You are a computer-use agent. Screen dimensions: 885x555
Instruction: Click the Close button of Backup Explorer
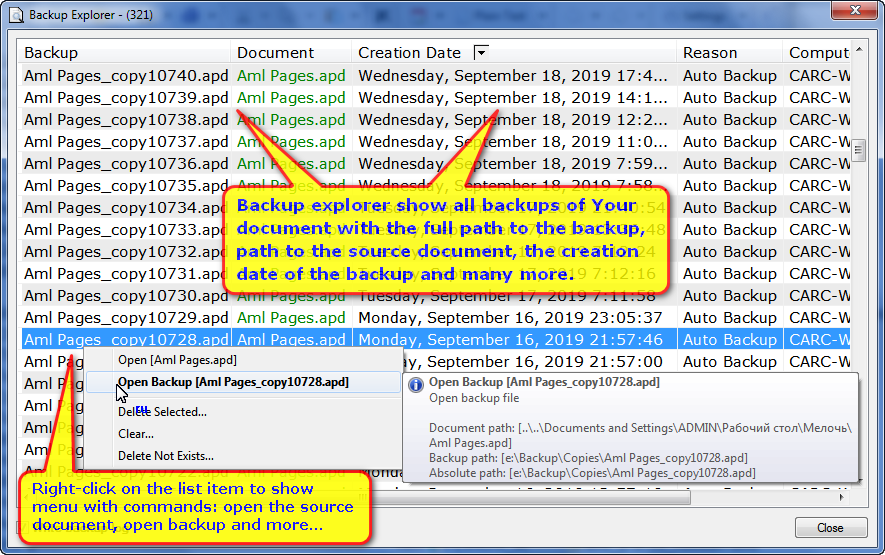(x=831, y=528)
